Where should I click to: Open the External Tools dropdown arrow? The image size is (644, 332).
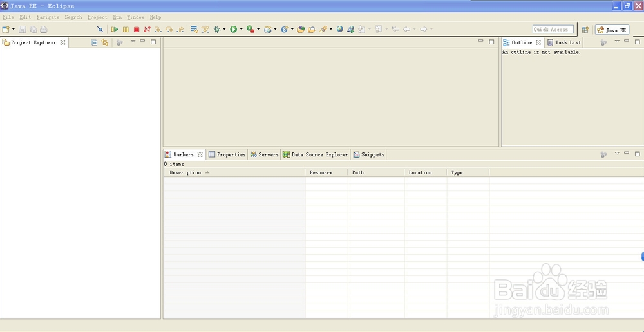click(258, 29)
